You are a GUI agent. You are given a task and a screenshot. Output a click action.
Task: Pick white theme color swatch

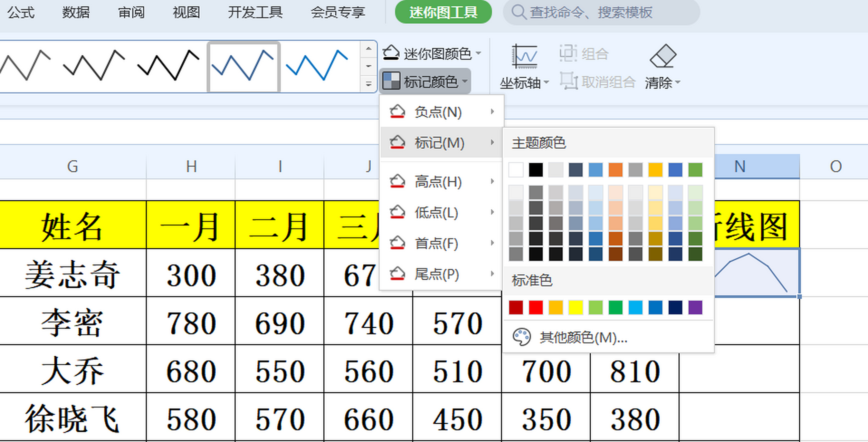point(516,170)
